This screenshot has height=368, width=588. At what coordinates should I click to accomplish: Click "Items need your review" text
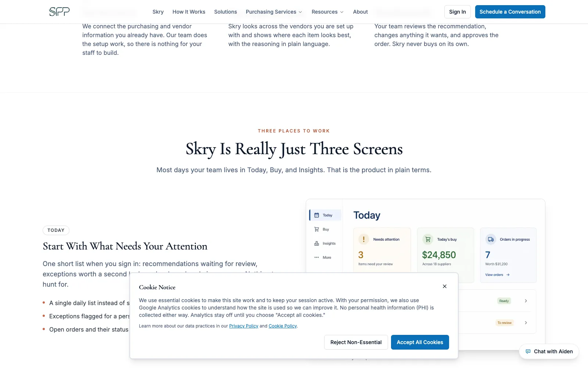376,264
